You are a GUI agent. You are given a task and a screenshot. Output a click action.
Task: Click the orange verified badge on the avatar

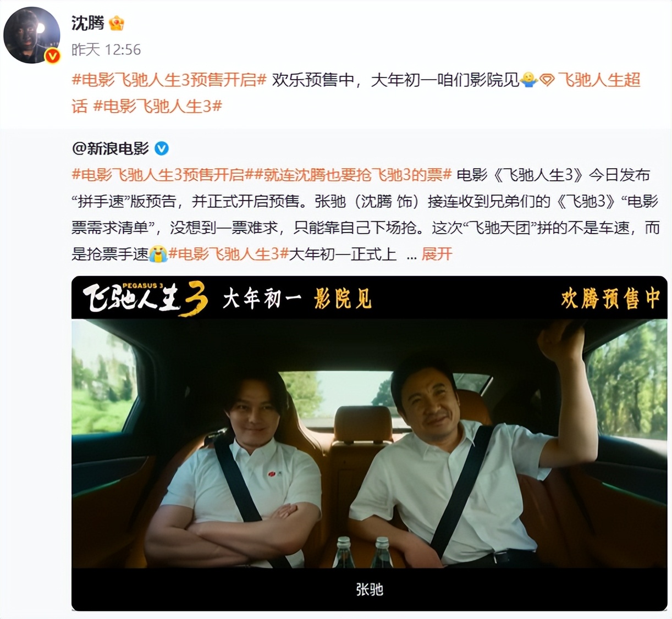click(x=52, y=56)
